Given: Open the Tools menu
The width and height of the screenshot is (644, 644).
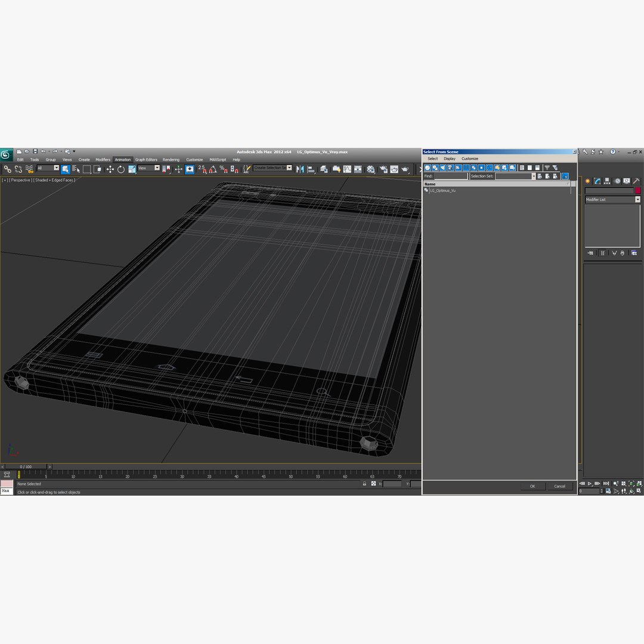Looking at the screenshot, I should click(35, 160).
